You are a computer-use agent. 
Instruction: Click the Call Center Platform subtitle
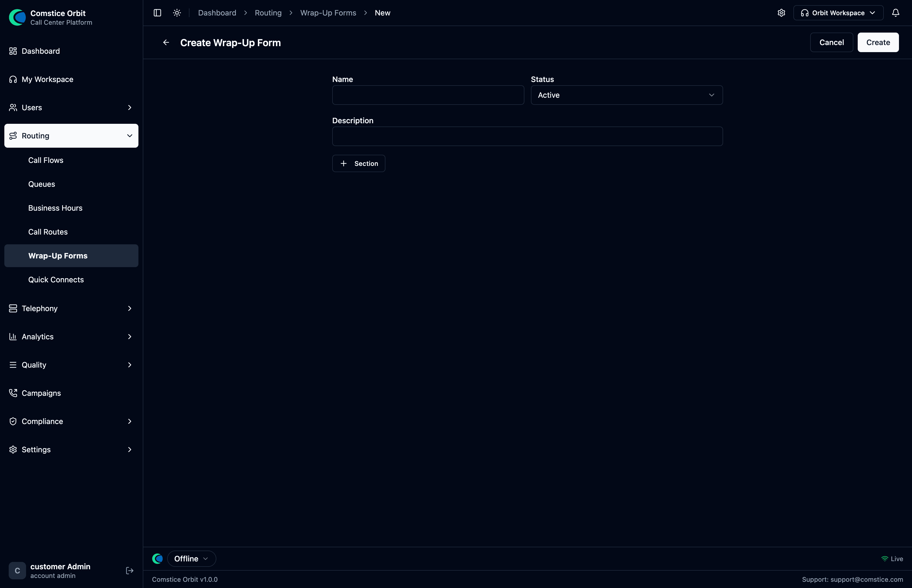(x=61, y=23)
